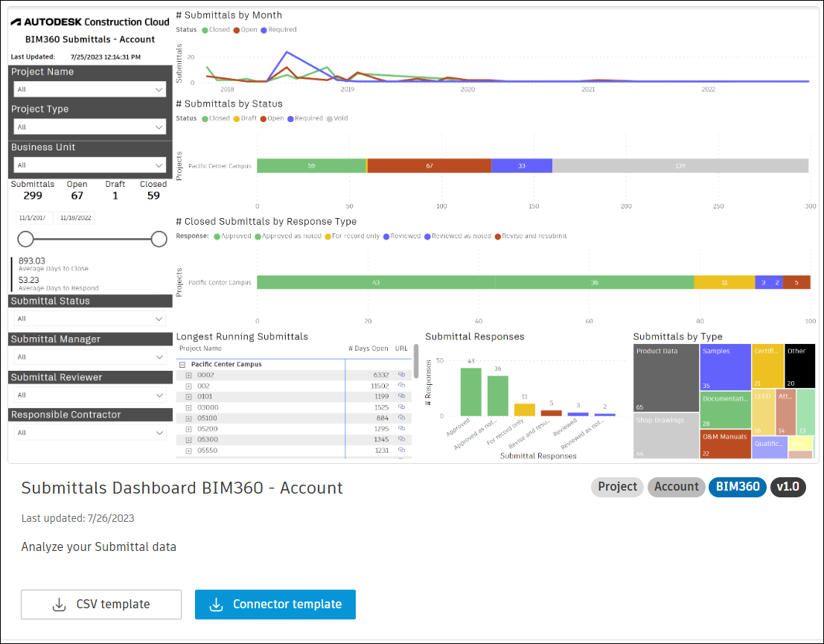Image resolution: width=824 pixels, height=644 pixels.
Task: Edit the start date field 11/1/2017
Action: (x=34, y=217)
